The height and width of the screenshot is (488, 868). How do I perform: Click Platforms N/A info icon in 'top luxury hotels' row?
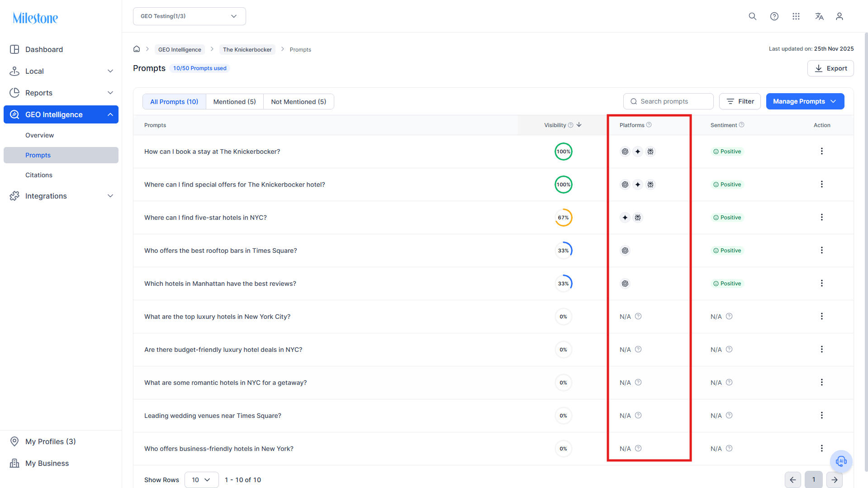click(638, 316)
